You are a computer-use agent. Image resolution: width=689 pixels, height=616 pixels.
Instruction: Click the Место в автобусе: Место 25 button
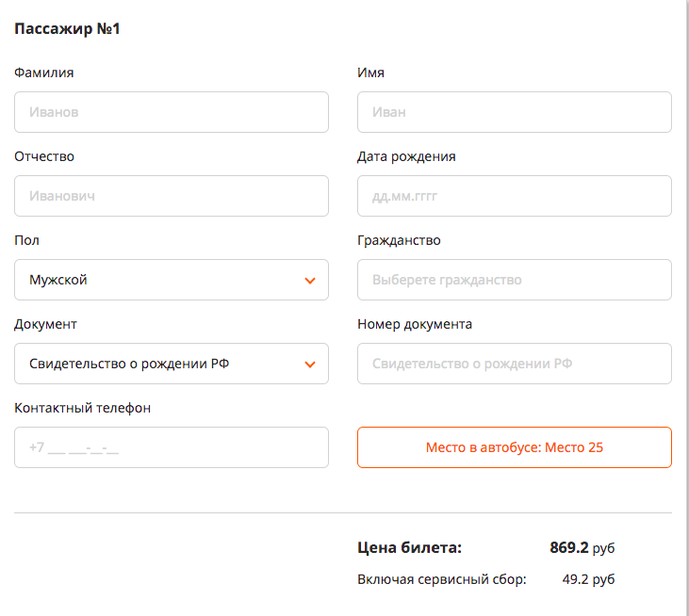point(514,447)
